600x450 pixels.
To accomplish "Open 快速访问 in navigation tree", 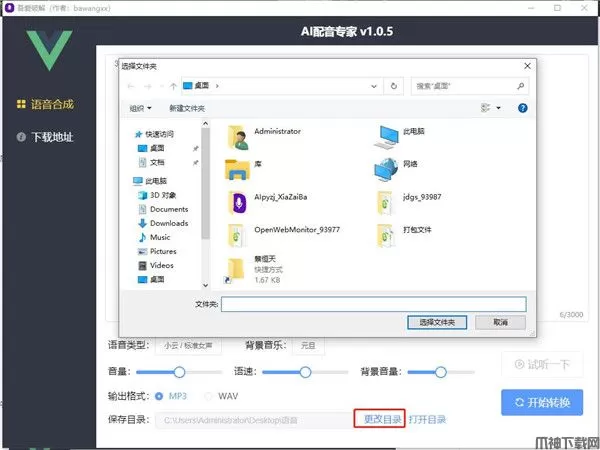I will click(155, 134).
